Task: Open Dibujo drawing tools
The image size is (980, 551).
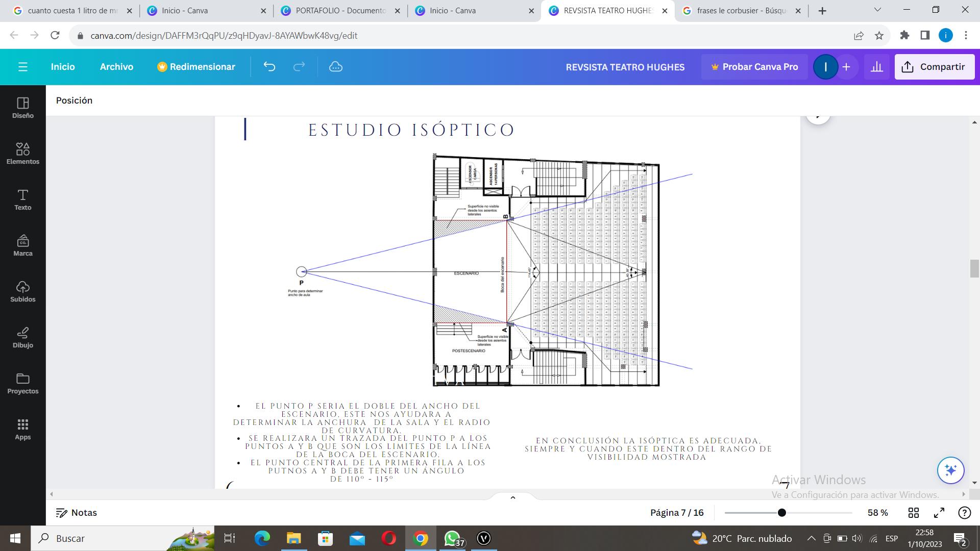Action: tap(23, 337)
